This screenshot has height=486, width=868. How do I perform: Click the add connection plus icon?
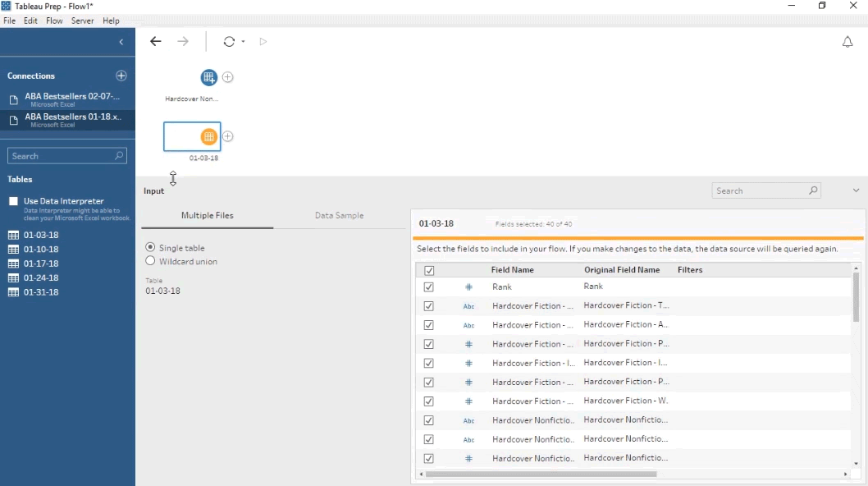click(121, 76)
